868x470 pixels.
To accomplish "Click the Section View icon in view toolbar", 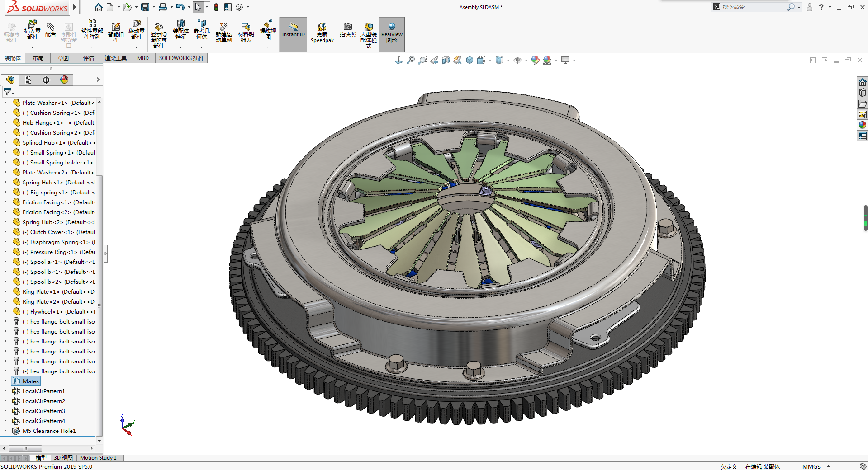I will pos(446,60).
